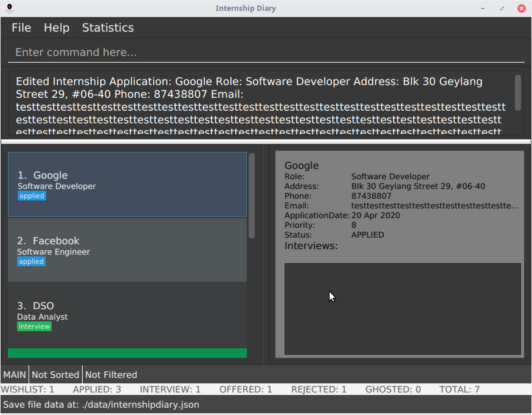Click the green bar below the DSO card
The image size is (532, 415).
(x=127, y=353)
